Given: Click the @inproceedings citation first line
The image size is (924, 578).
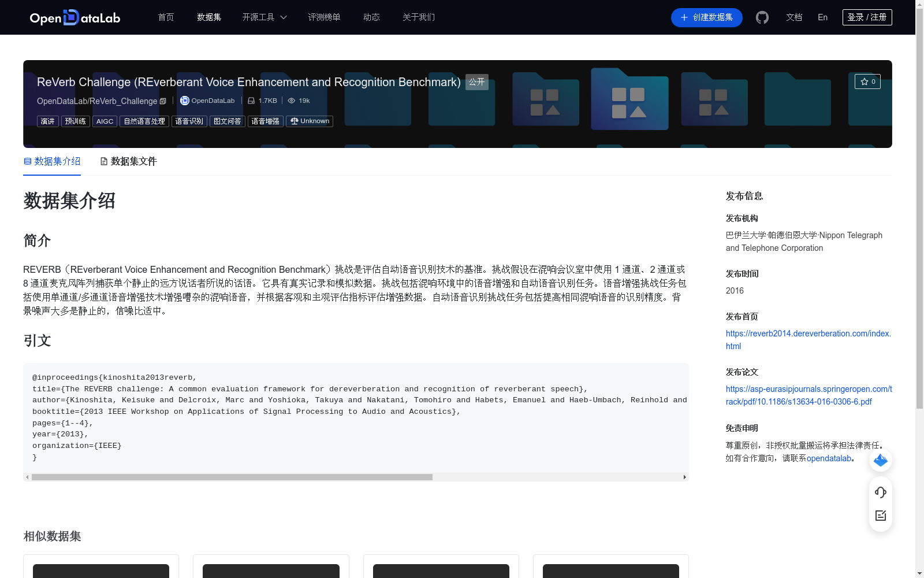Looking at the screenshot, I should point(114,377).
